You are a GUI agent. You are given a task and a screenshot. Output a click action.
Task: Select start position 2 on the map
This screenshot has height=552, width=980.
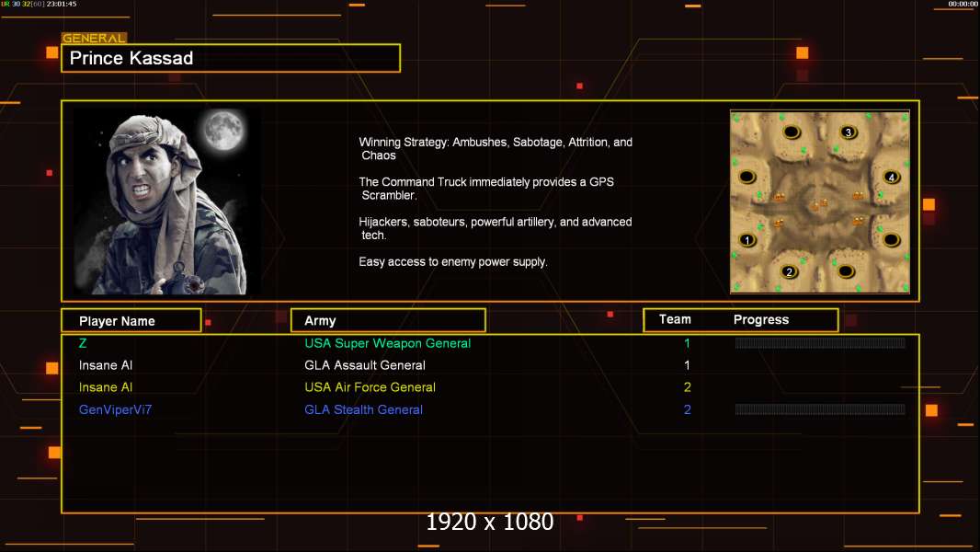(x=790, y=272)
